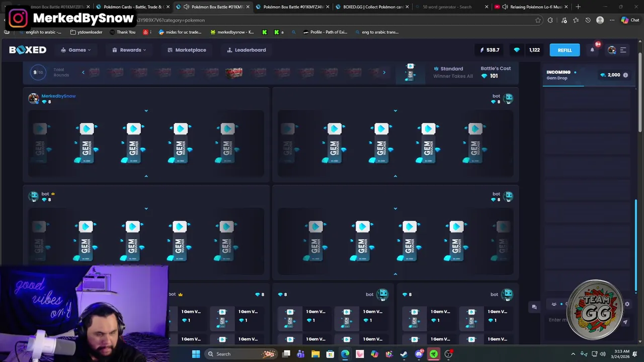Open the Thank You bookmark
Image resolution: width=644 pixels, height=362 pixels.
tap(122, 32)
